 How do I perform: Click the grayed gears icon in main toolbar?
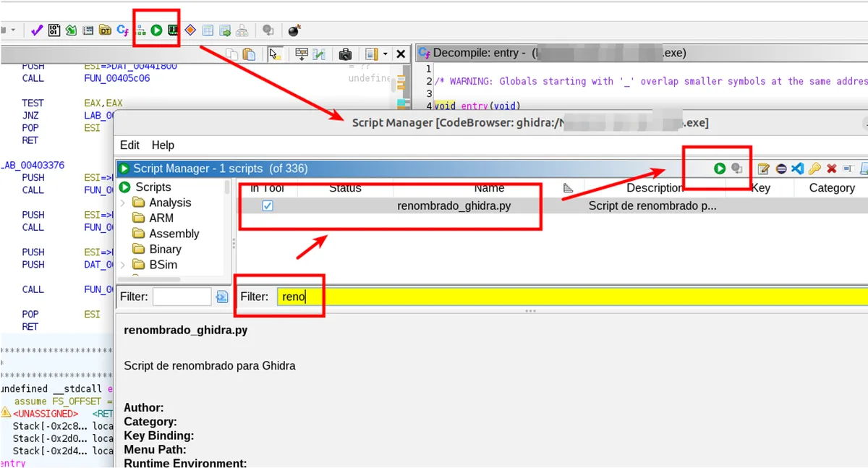coord(268,30)
